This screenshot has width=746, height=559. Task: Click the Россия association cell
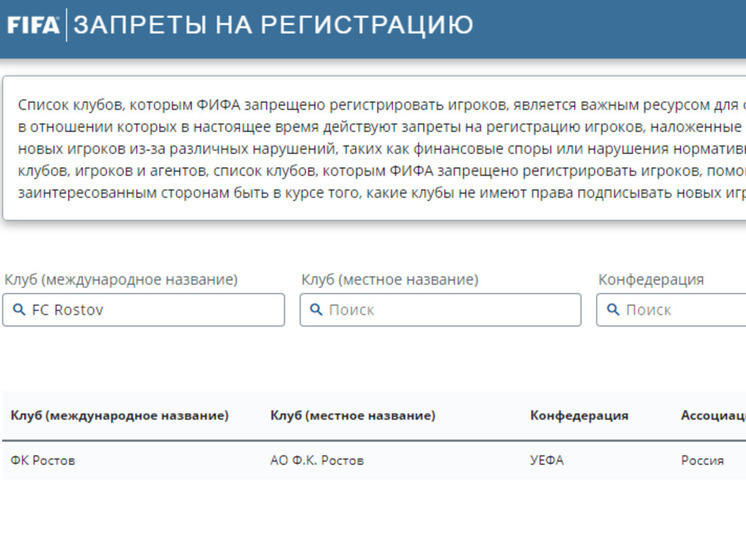pos(702,460)
